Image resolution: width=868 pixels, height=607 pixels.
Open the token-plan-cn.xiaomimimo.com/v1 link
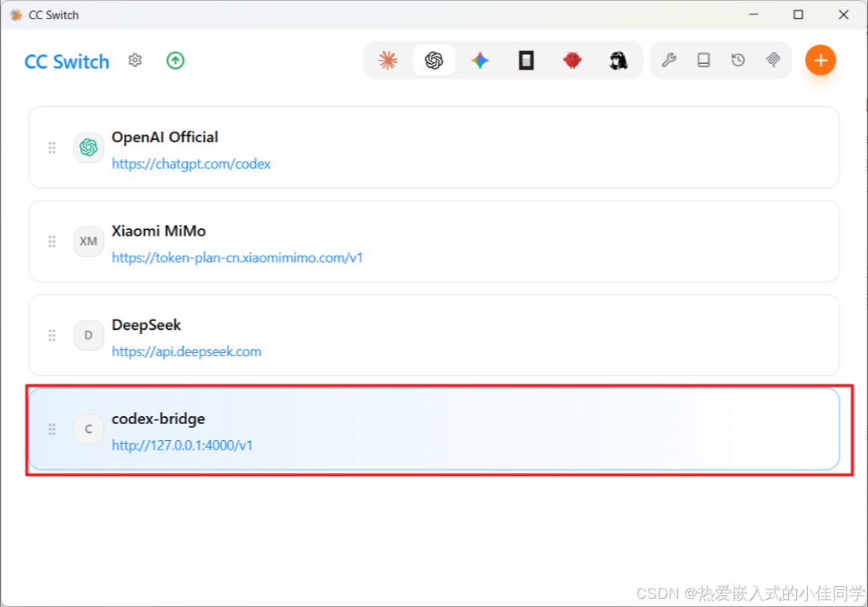237,258
